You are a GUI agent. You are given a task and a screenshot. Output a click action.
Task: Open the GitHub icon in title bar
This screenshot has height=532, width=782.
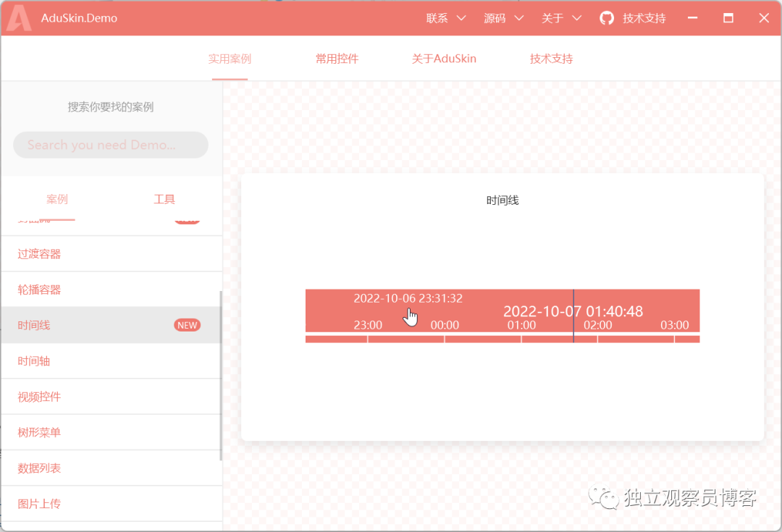pyautogui.click(x=607, y=18)
